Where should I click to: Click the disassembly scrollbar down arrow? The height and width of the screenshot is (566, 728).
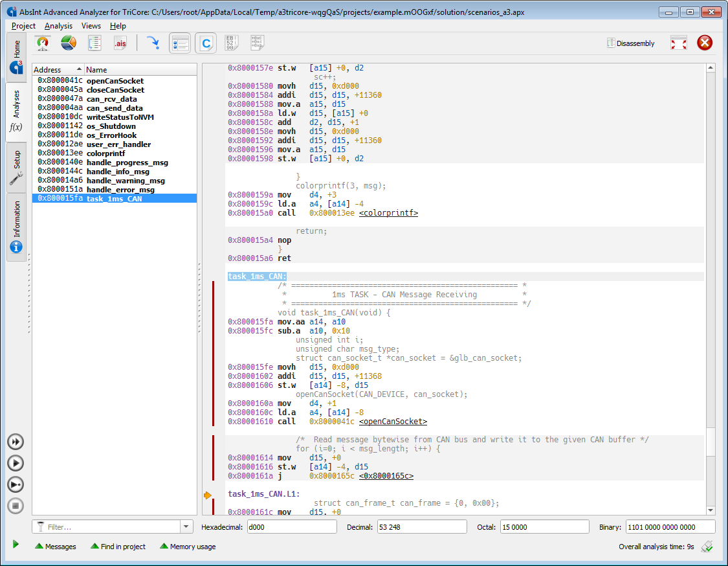click(711, 510)
